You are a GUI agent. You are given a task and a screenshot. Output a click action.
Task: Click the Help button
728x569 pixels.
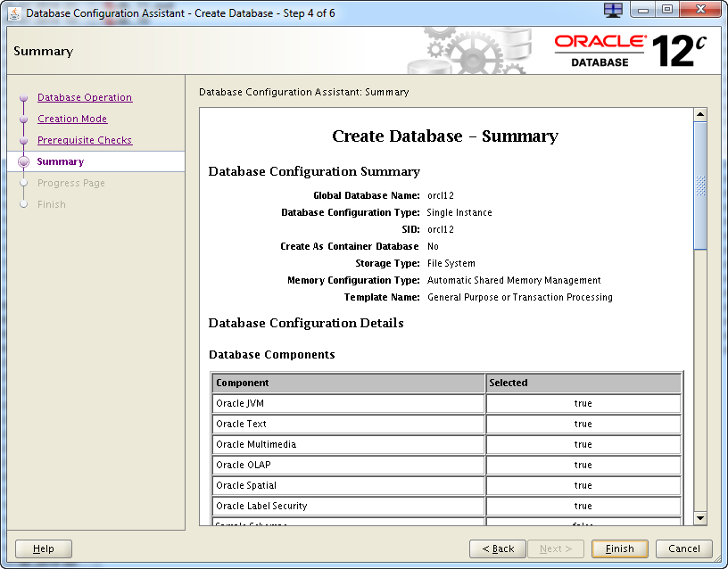(x=44, y=548)
